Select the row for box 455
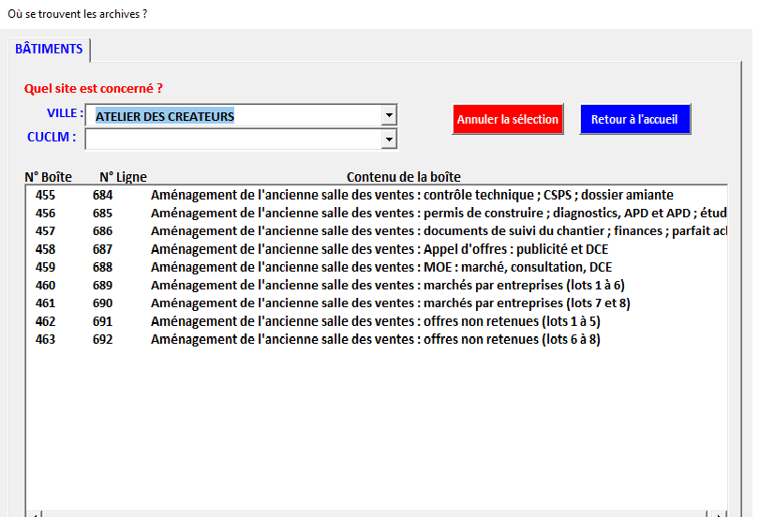 tap(375, 195)
